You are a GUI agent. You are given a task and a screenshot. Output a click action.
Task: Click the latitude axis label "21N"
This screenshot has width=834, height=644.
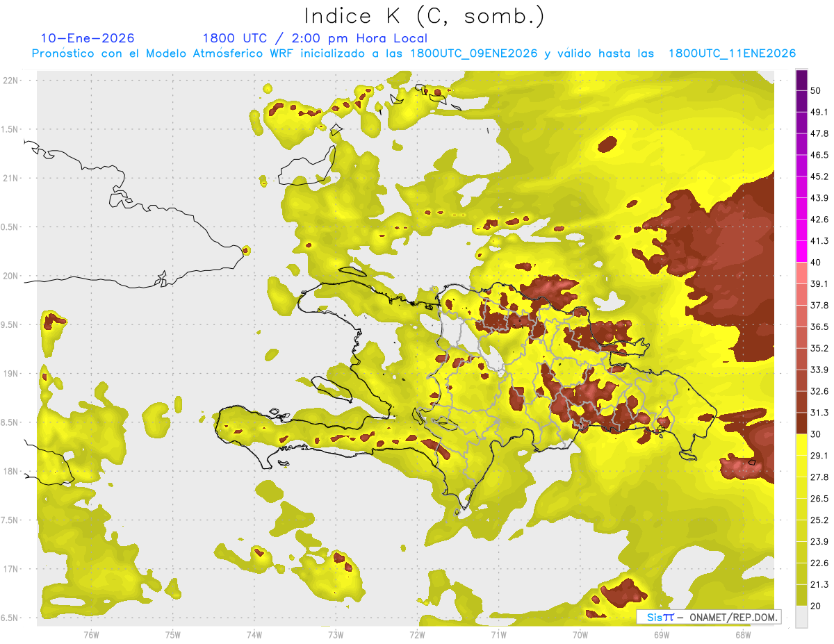pyautogui.click(x=12, y=178)
